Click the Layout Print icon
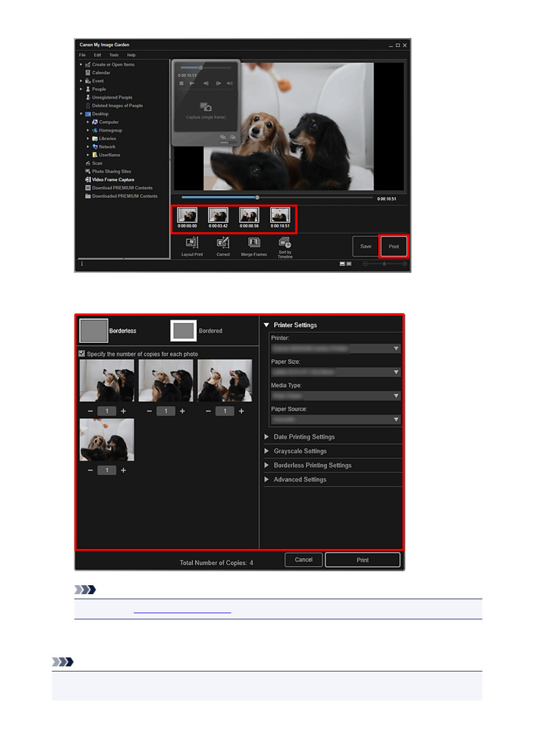The height and width of the screenshot is (756, 534). [192, 243]
